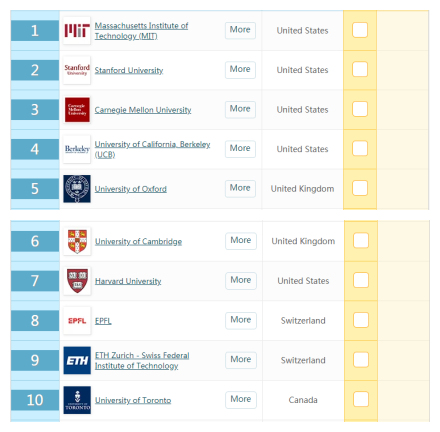Check the box in University of Oxford row
The height and width of the screenshot is (432, 440).
(360, 188)
